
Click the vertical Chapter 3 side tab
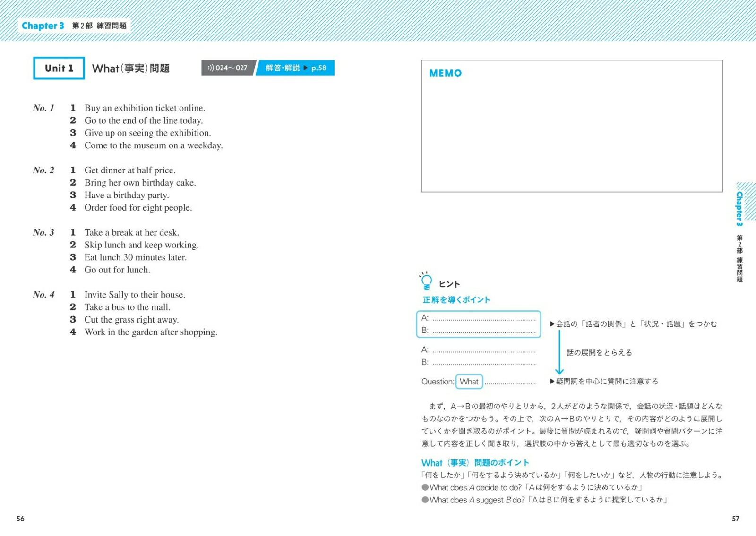(739, 209)
